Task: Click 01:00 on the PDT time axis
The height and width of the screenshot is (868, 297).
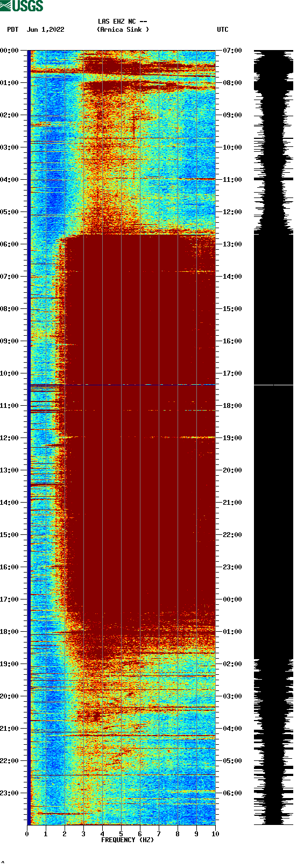Action: point(9,83)
